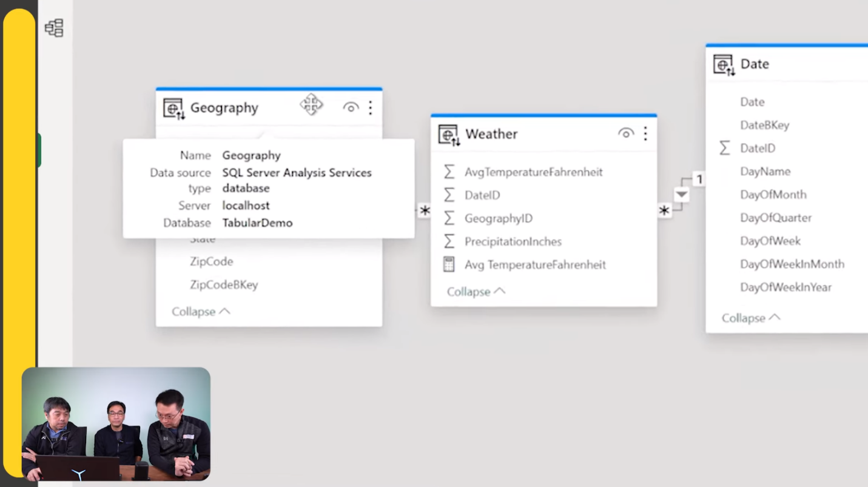The width and height of the screenshot is (868, 487).
Task: Select the summation icon beside GeographyID
Action: (x=449, y=218)
